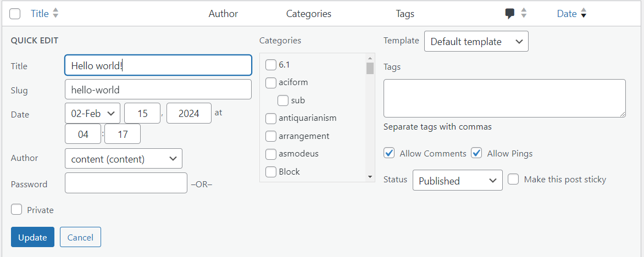Click the Categories list scroll-up arrow
The image size is (644, 257).
tap(370, 58)
